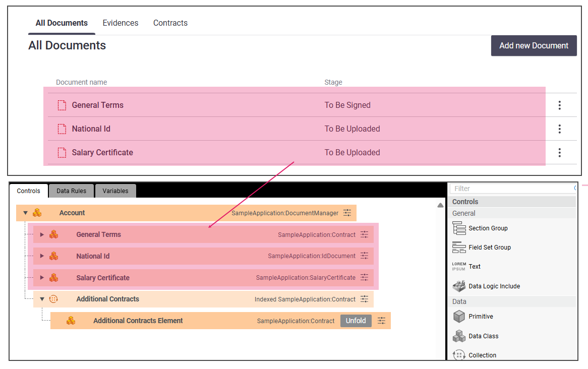Switch to the All Documents tab

click(x=62, y=23)
